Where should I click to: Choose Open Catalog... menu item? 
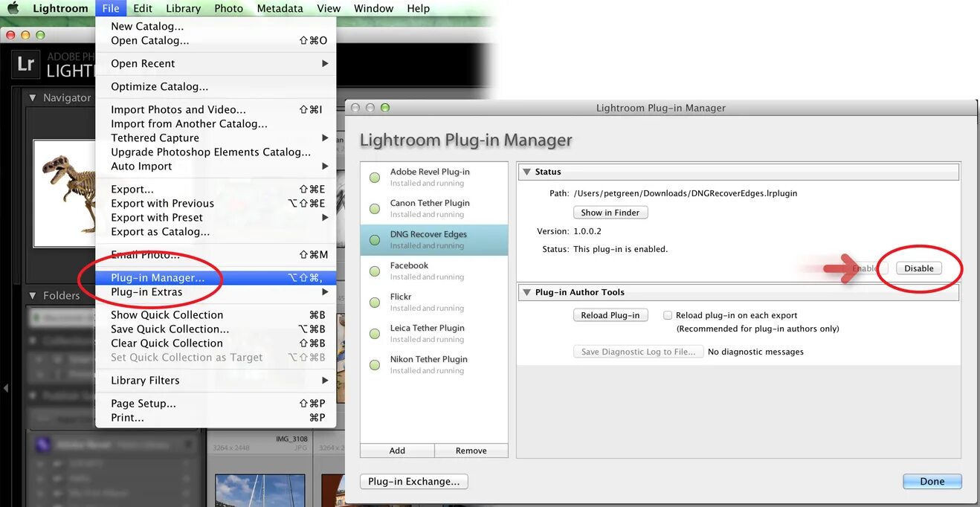[216, 40]
